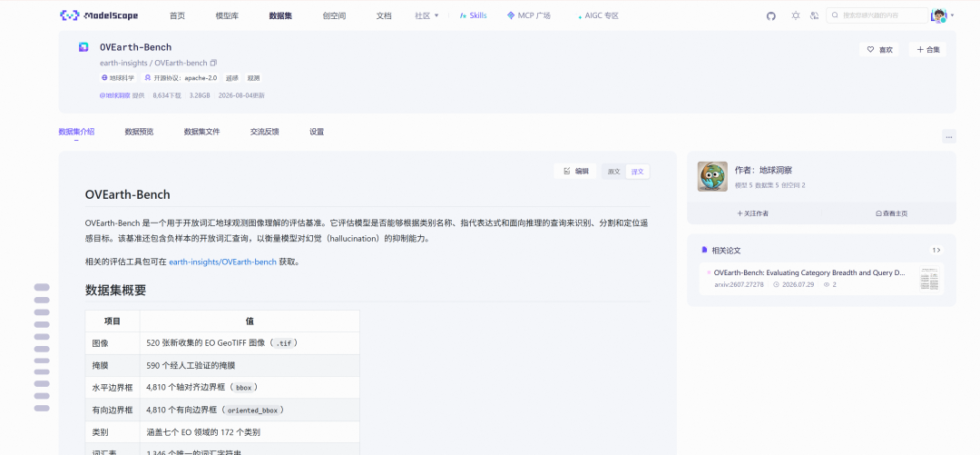The height and width of the screenshot is (455, 980).
Task: Click the arxiv:2607.27278 identifier
Action: (x=739, y=285)
